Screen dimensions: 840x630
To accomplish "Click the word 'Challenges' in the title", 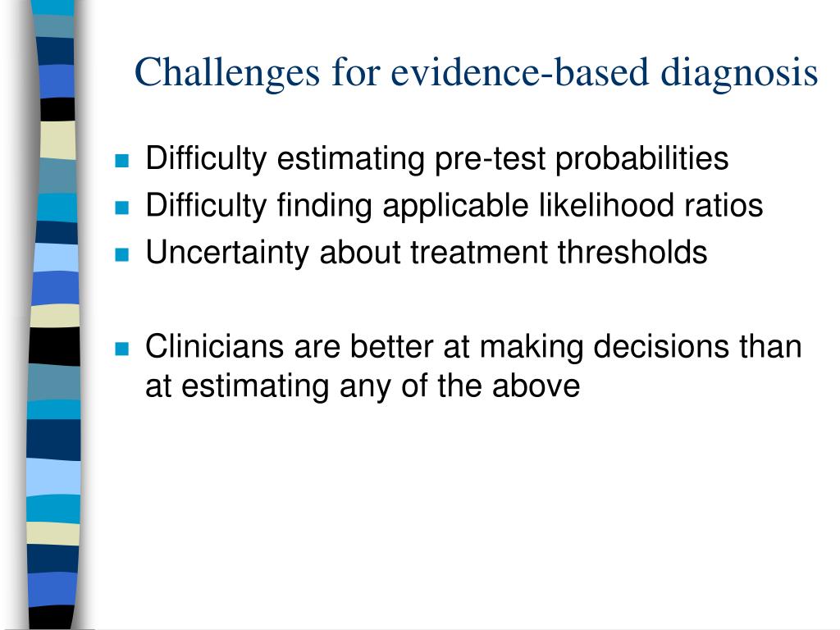I will [227, 74].
